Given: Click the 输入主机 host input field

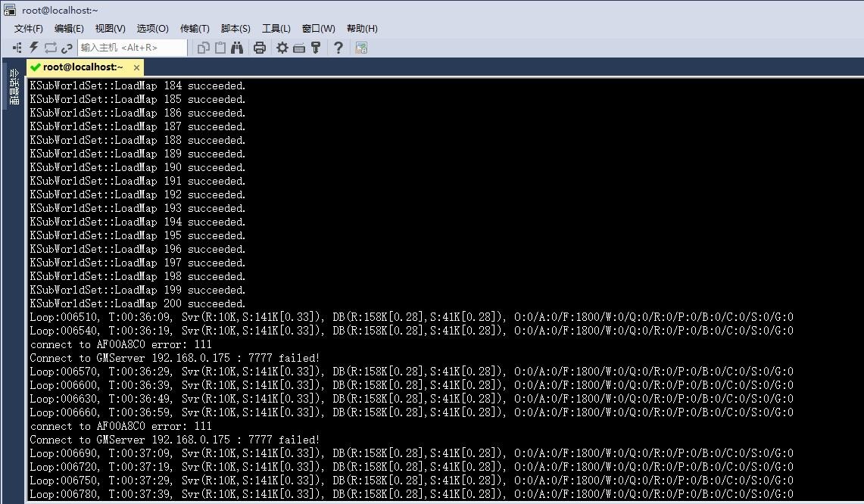Looking at the screenshot, I should point(133,48).
